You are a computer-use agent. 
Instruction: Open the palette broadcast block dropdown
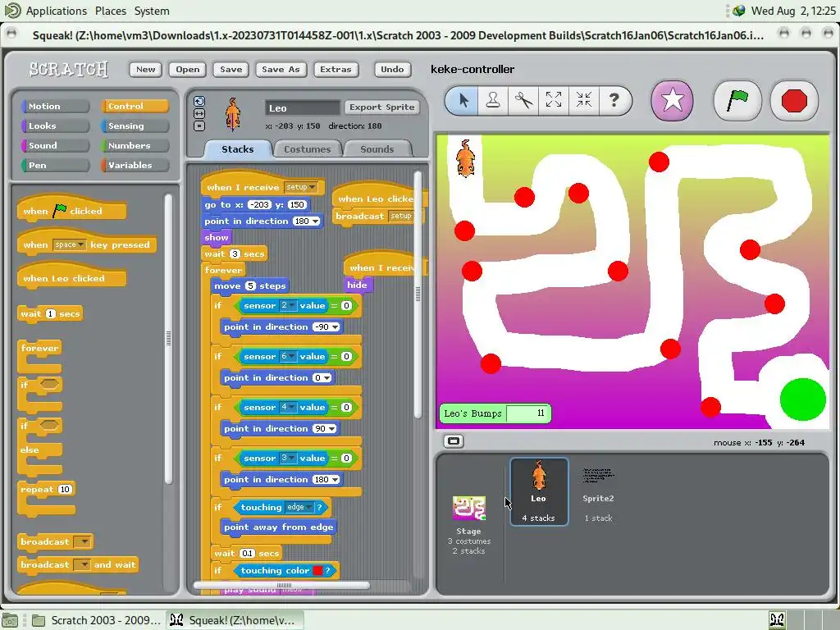(x=83, y=541)
